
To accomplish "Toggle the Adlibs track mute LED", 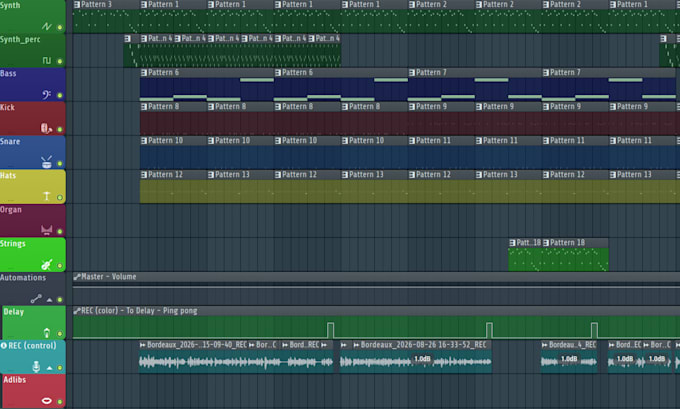I will point(60,402).
